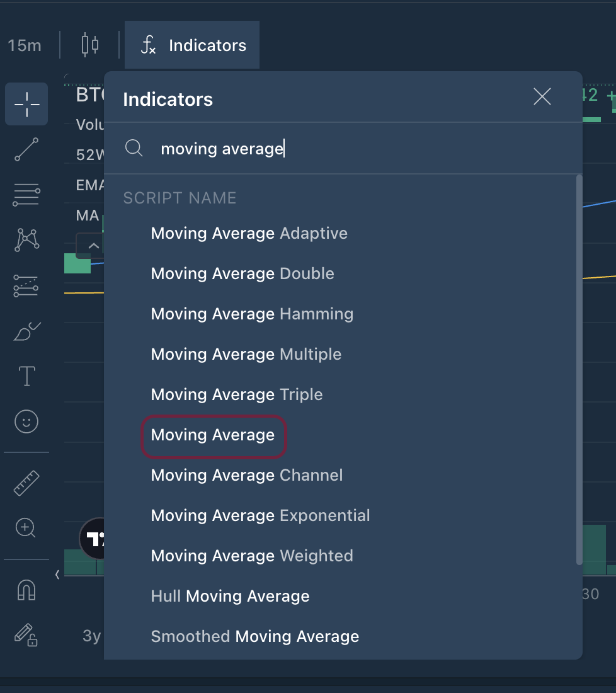Viewport: 616px width, 693px height.
Task: Open the forecasting and measurement tools
Action: (26, 285)
